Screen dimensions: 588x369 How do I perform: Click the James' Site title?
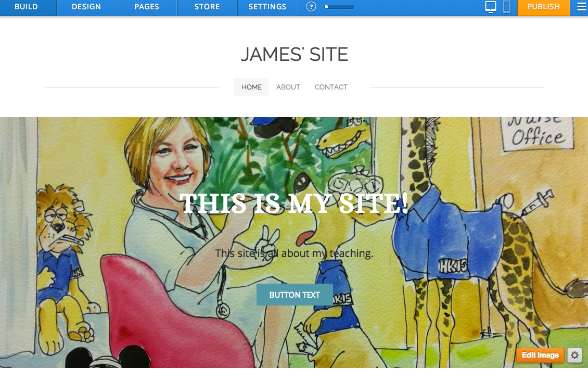coord(295,55)
